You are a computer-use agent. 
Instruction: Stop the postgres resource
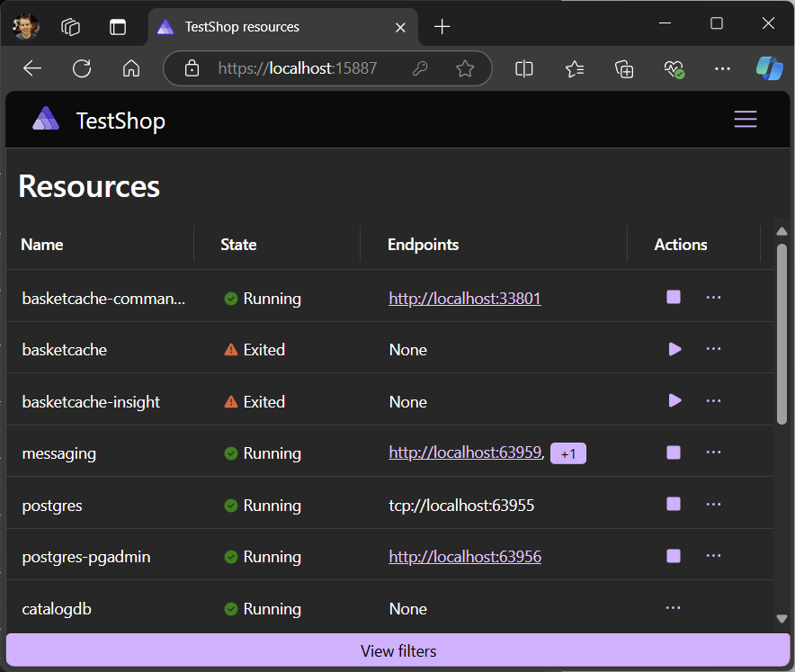click(x=674, y=504)
